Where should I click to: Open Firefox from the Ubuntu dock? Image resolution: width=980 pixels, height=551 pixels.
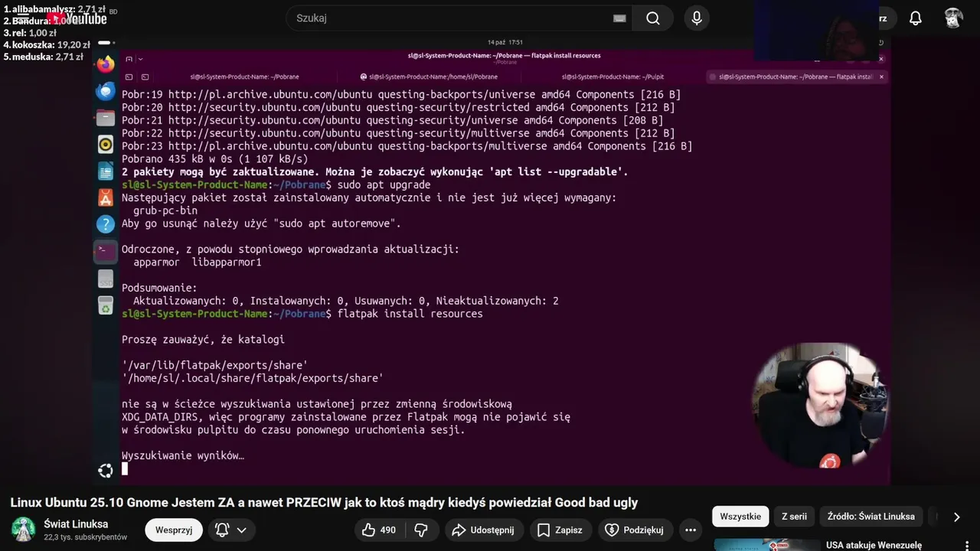point(106,64)
